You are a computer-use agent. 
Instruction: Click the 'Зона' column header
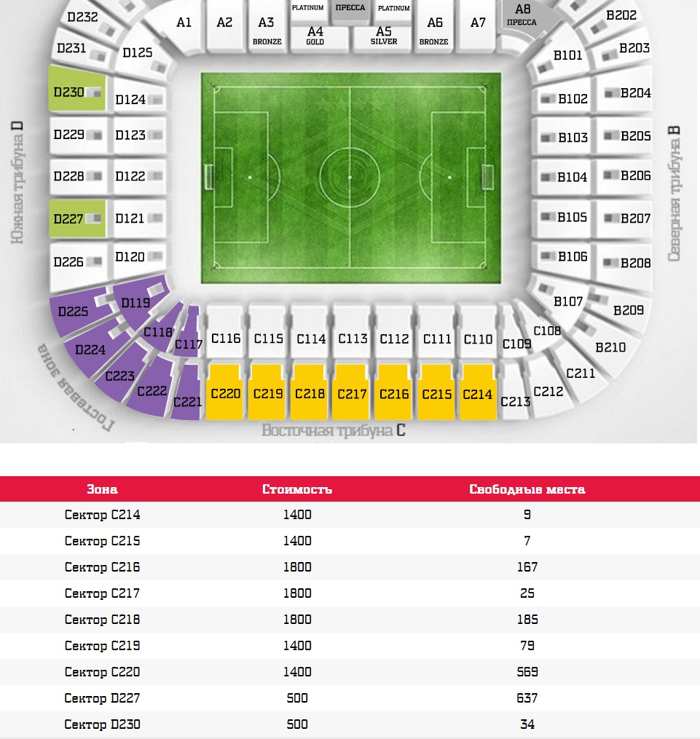[x=102, y=489]
